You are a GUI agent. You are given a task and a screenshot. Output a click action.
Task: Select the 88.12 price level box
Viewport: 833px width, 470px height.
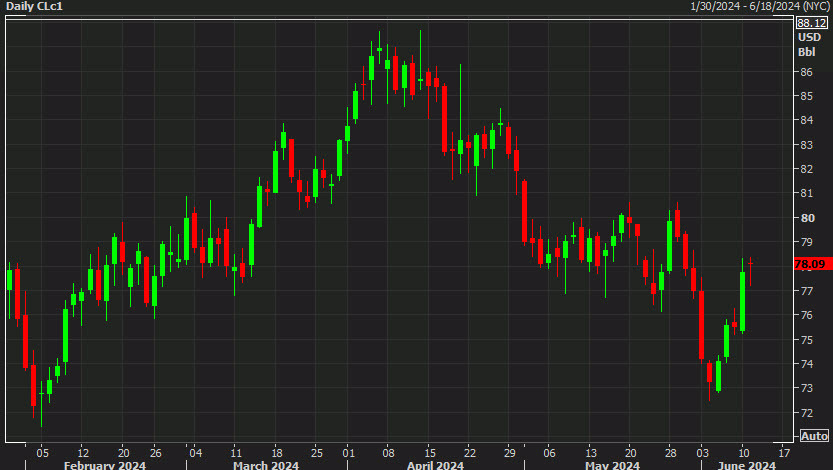click(x=812, y=23)
